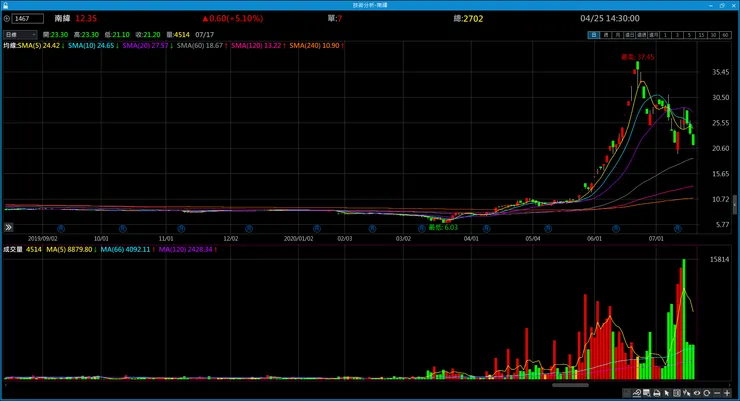
Task: Expand panel with double-chevron arrow at chart left
Action: 8,227
